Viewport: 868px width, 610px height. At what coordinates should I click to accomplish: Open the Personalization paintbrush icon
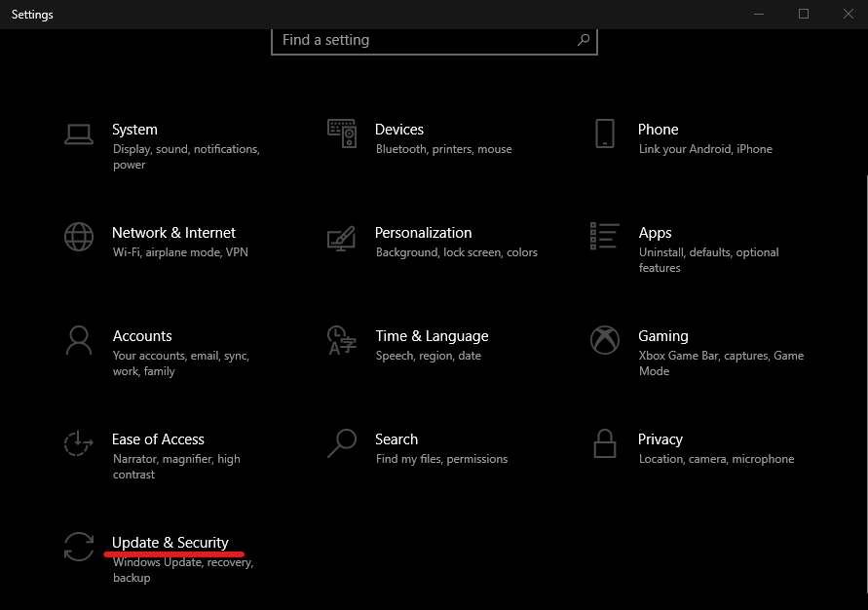(x=342, y=237)
